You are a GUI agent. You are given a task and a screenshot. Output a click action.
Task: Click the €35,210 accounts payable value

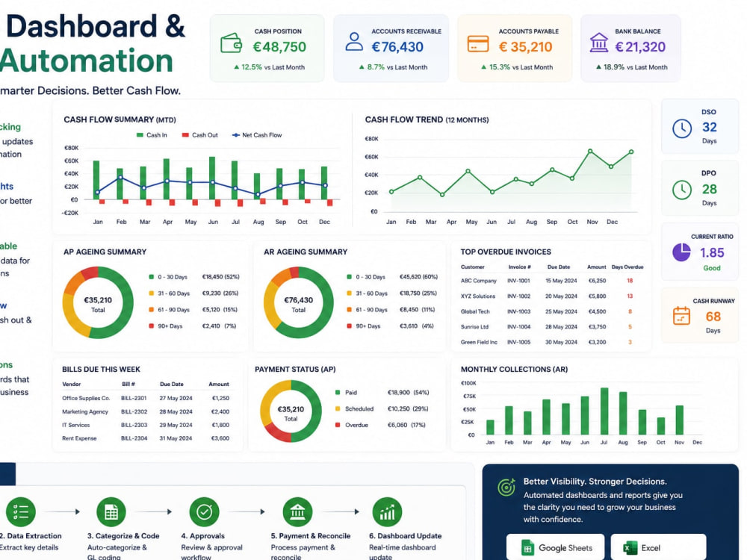[x=525, y=46]
